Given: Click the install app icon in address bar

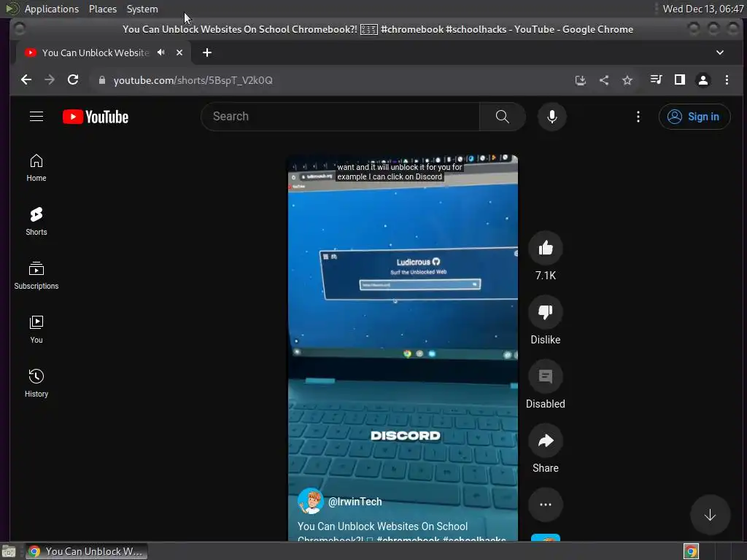Looking at the screenshot, I should click(x=580, y=80).
